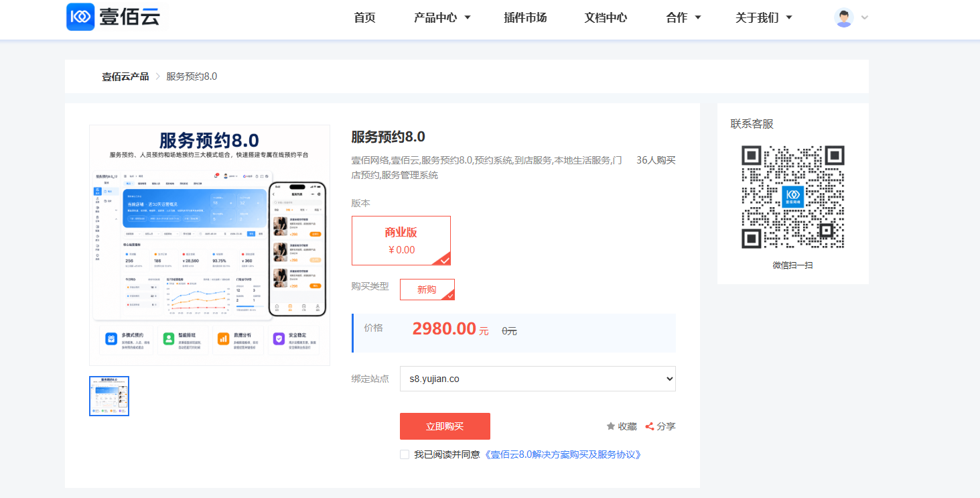Open the user avatar menu
Viewport: 980px width, 498px height.
tap(843, 17)
